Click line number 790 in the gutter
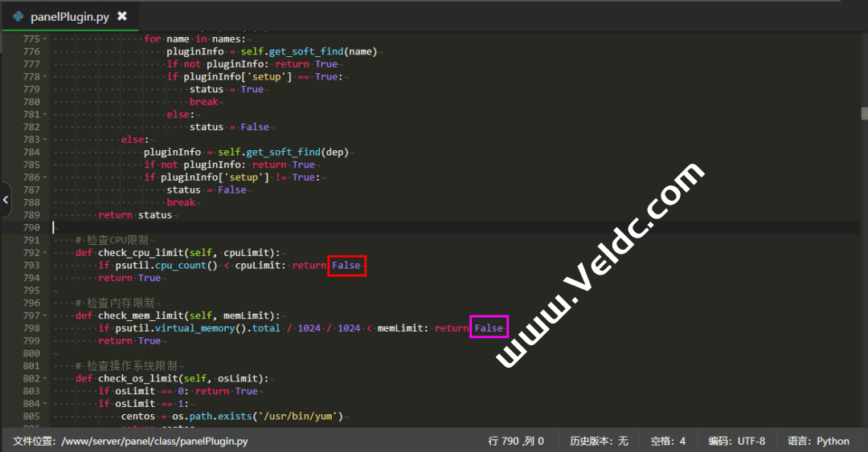Image resolution: width=868 pixels, height=452 pixels. point(31,227)
